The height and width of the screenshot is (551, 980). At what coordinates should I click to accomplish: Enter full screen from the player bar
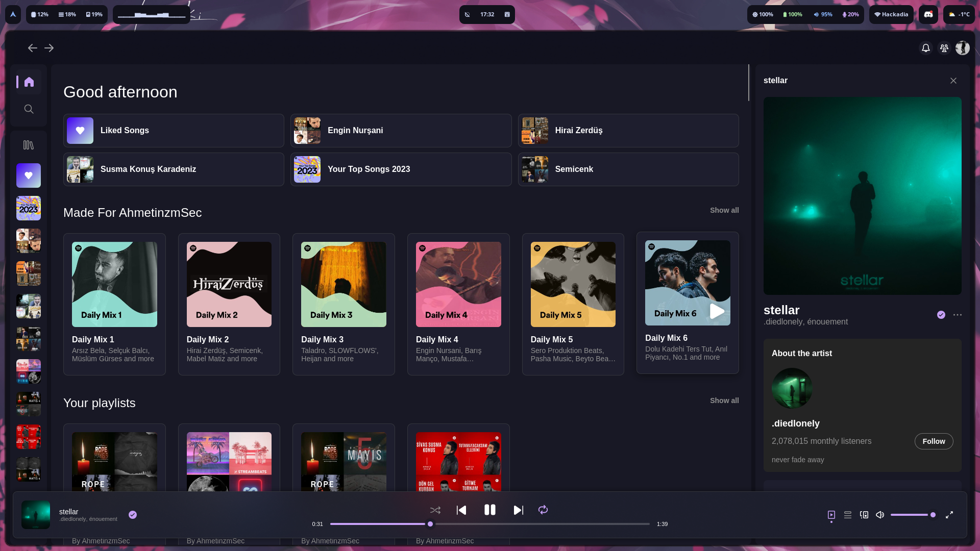[949, 515]
